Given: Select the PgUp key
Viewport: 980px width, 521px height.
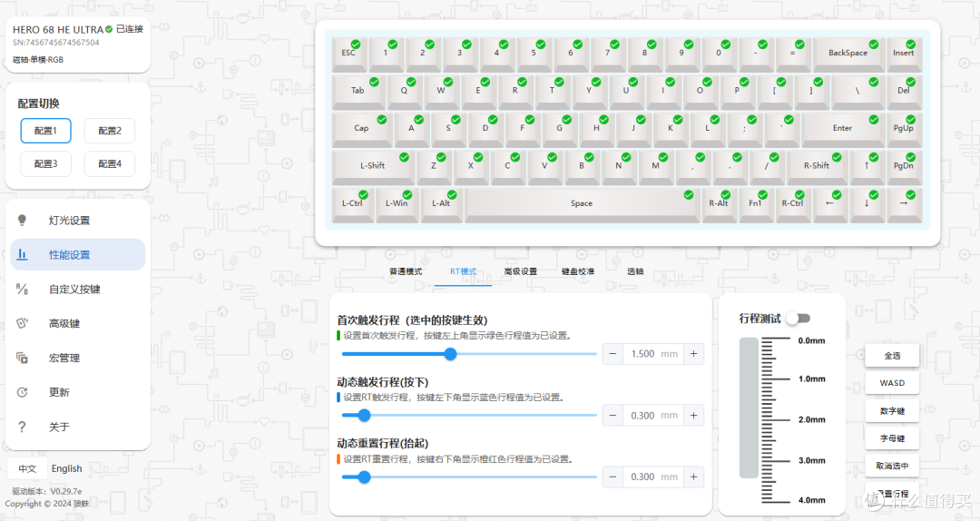Looking at the screenshot, I should click(904, 130).
